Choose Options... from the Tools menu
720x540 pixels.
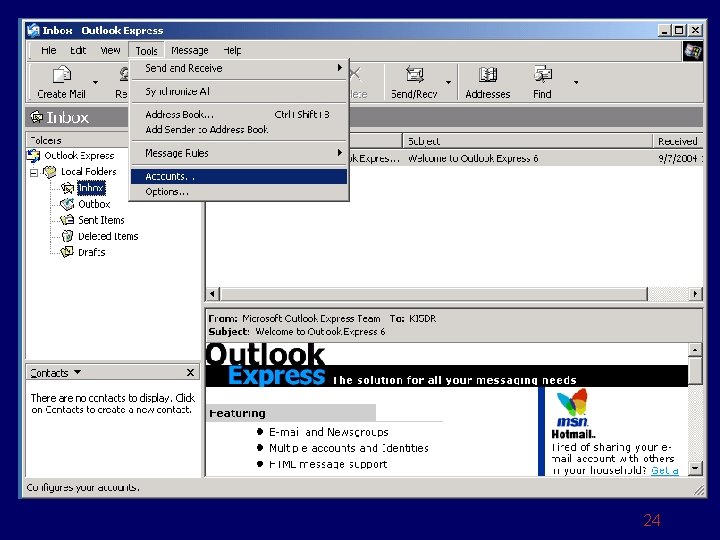[x=239, y=192]
